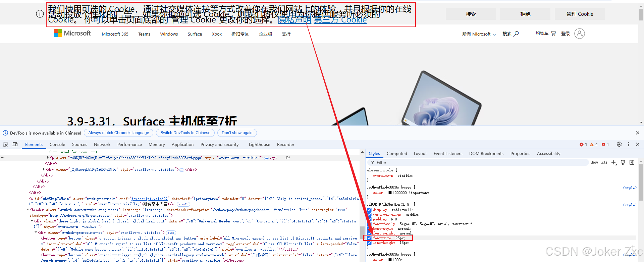644x262 pixels.
Task: Open DevTools settings gear
Action: (619, 144)
